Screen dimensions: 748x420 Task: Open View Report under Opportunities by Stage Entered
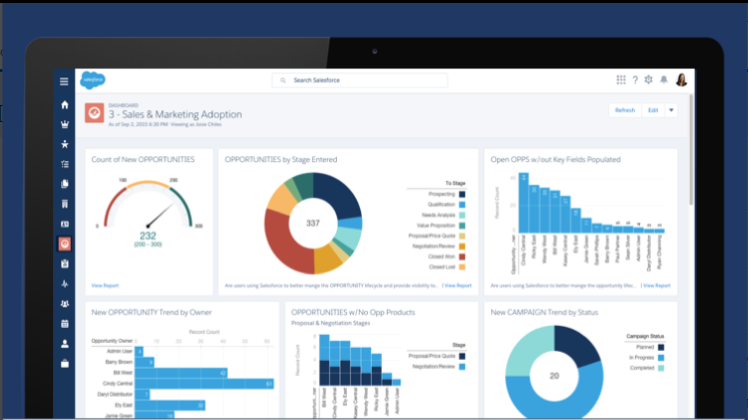[x=458, y=285]
